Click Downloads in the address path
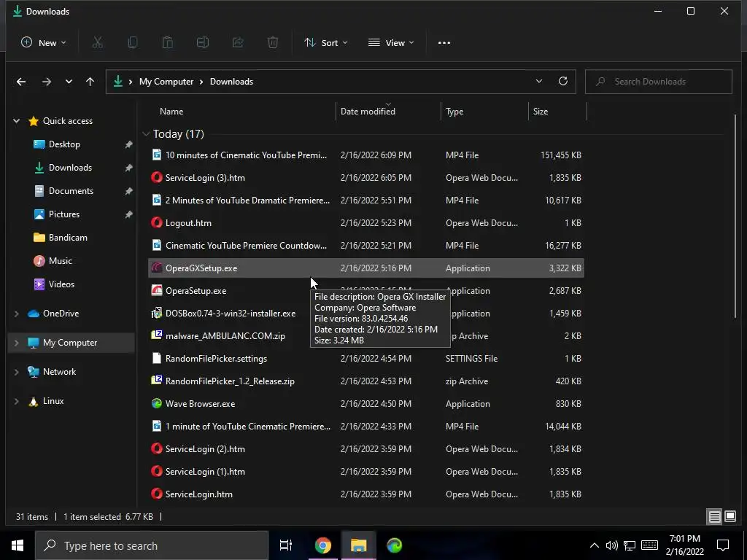The width and height of the screenshot is (747, 560). pos(231,82)
